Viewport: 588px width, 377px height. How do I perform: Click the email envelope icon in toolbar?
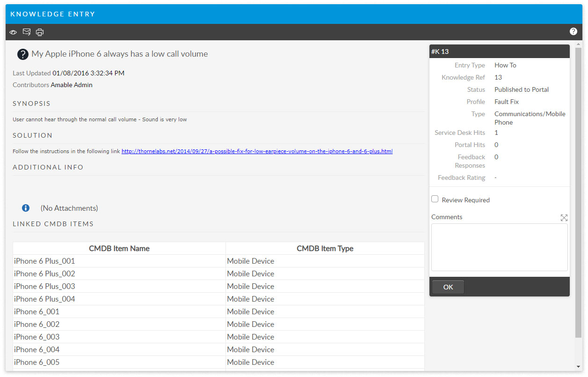27,32
